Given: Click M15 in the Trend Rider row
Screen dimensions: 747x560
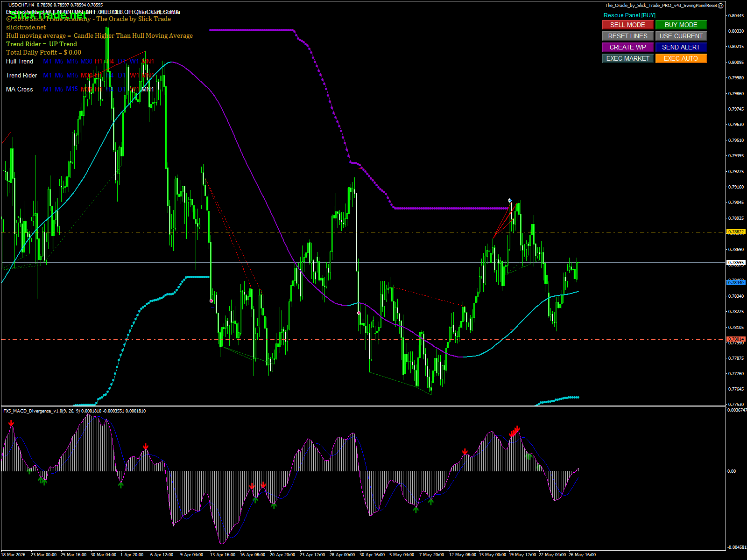Looking at the screenshot, I should [72, 75].
